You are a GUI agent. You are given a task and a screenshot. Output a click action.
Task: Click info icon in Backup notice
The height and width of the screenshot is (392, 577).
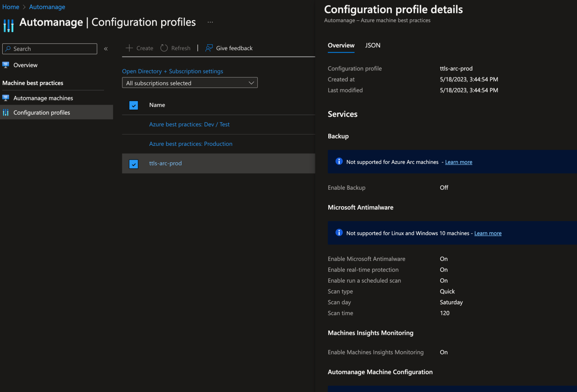[339, 162]
